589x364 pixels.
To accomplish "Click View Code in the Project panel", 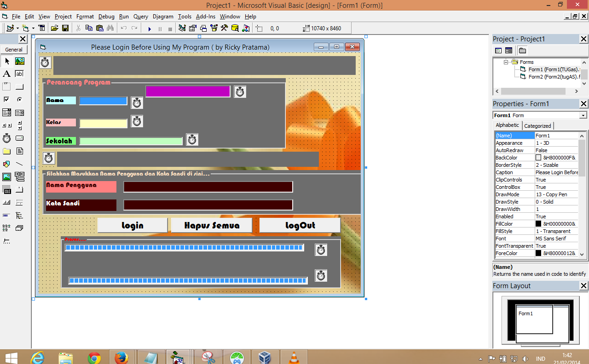I will [498, 51].
